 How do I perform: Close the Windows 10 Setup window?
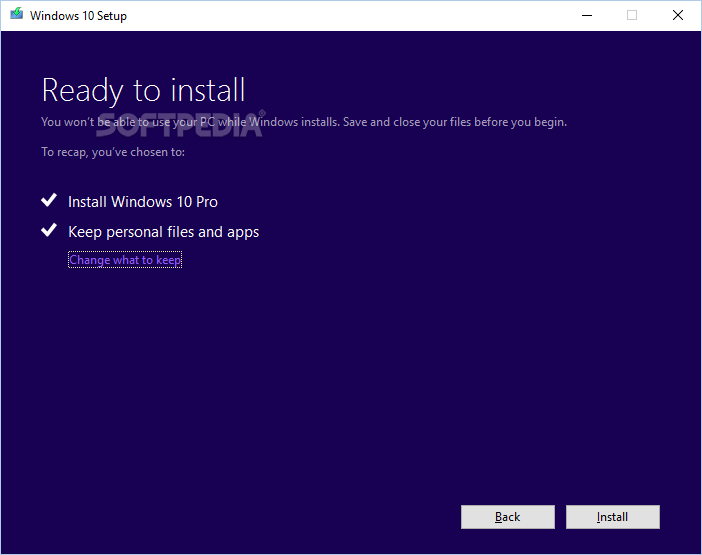click(x=678, y=16)
